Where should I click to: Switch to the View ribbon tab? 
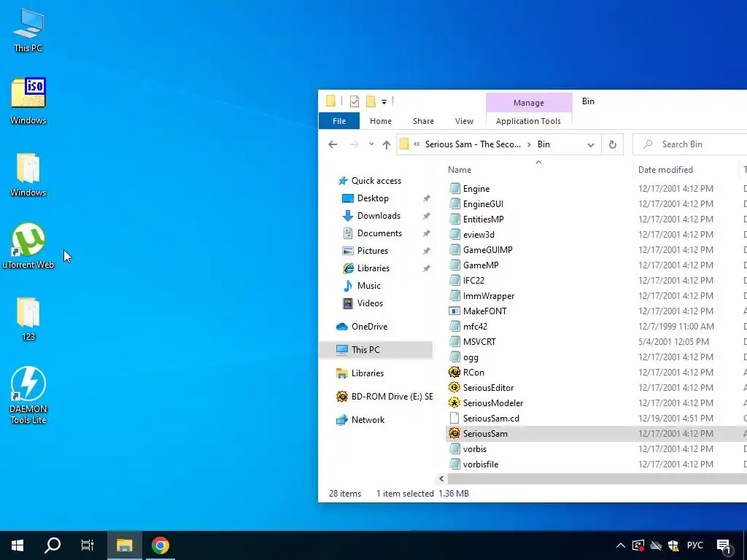[464, 121]
